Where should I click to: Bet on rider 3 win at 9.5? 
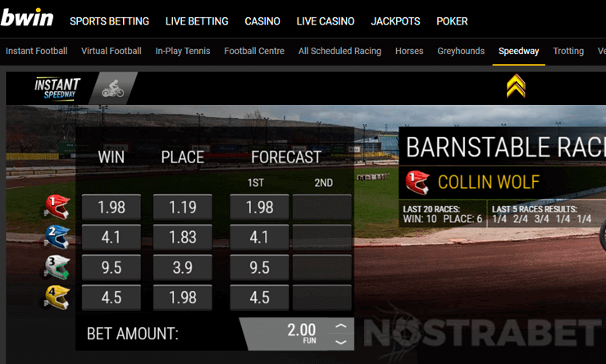coord(112,267)
